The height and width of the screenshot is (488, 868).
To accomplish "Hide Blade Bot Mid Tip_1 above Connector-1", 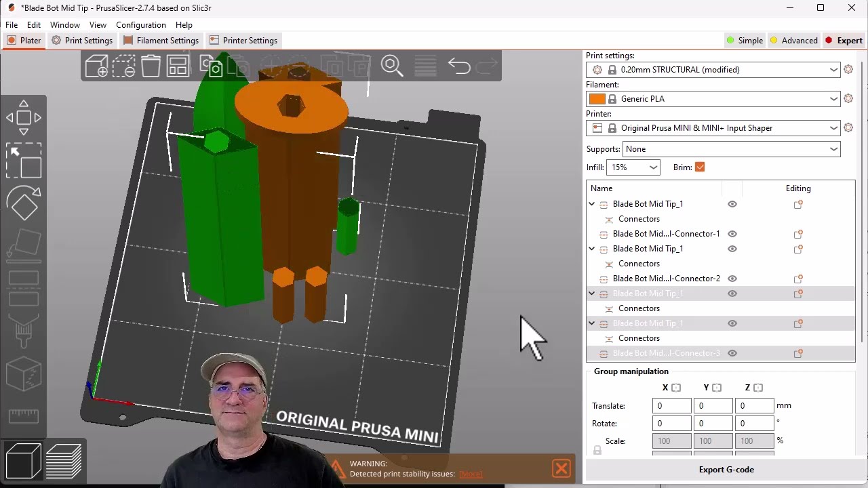I will coord(732,204).
